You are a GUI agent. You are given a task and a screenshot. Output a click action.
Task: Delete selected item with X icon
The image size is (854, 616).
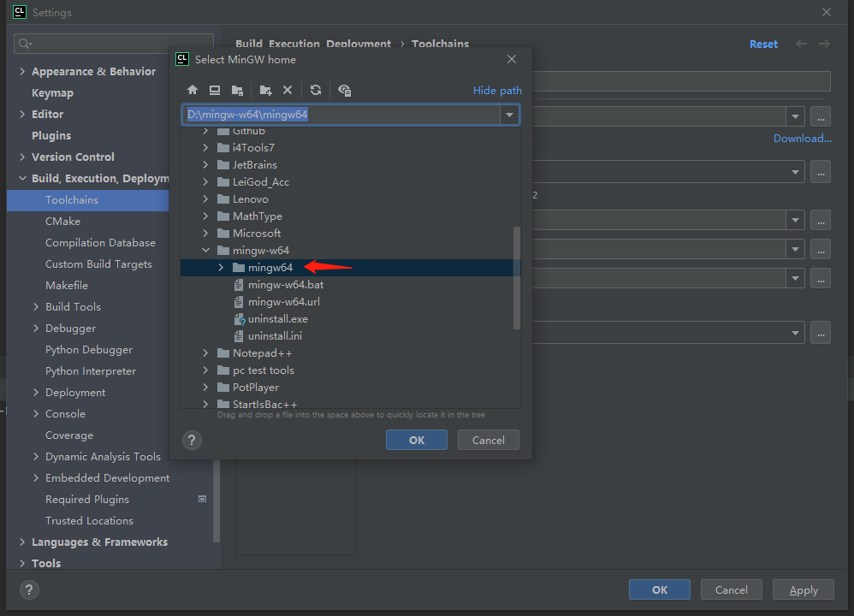288,90
